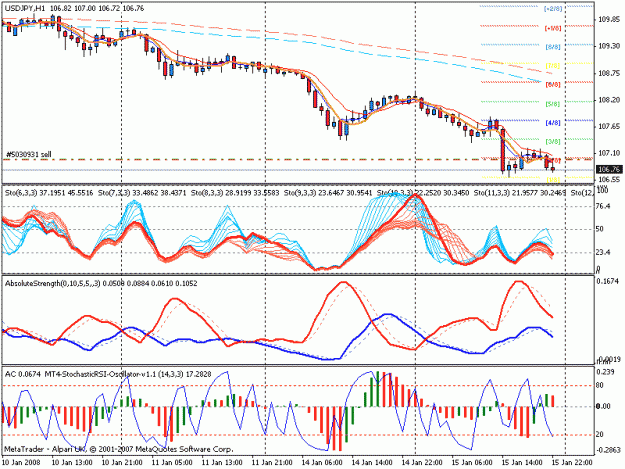This screenshot has height=469, width=625.
Task: Select the [+2/8] Murrey level label
Action: click(553, 8)
